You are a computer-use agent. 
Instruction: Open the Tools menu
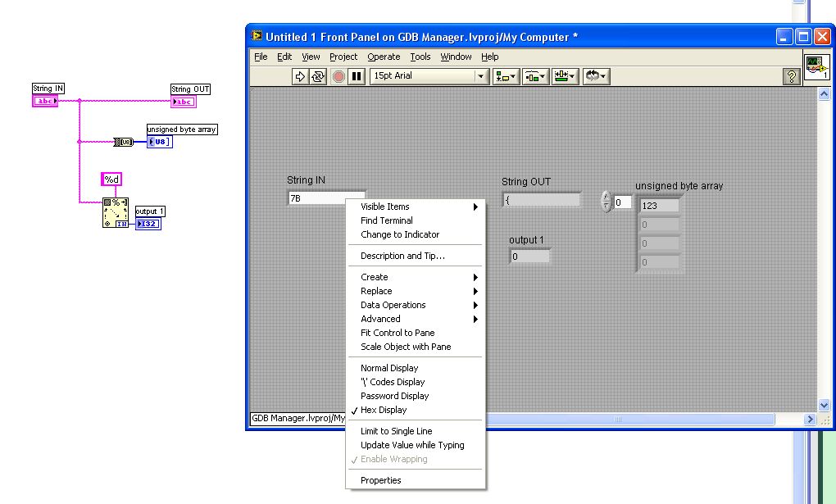click(x=420, y=57)
